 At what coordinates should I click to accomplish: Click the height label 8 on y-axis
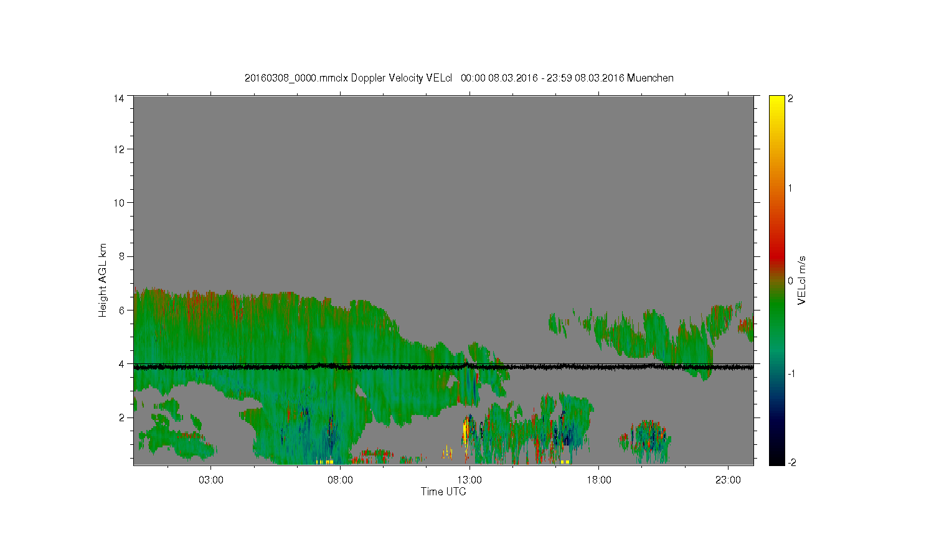pos(121,256)
